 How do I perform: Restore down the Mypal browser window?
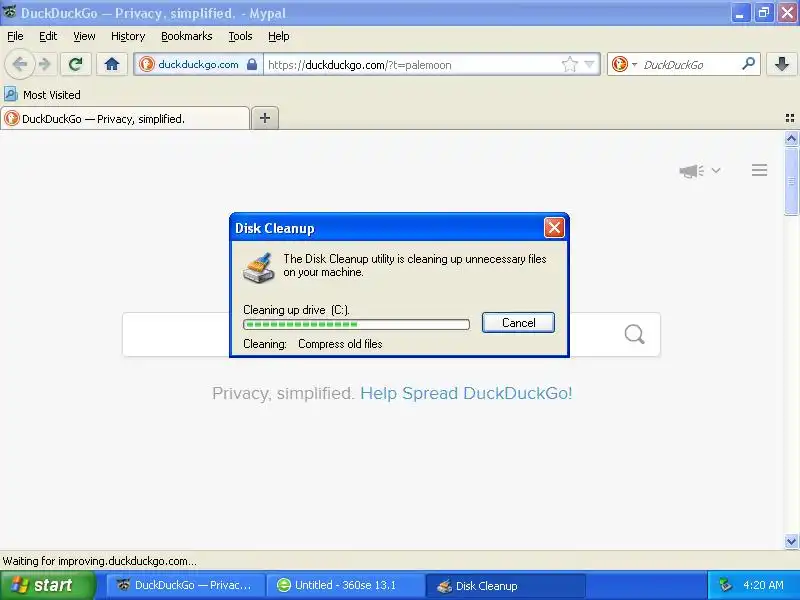point(764,13)
